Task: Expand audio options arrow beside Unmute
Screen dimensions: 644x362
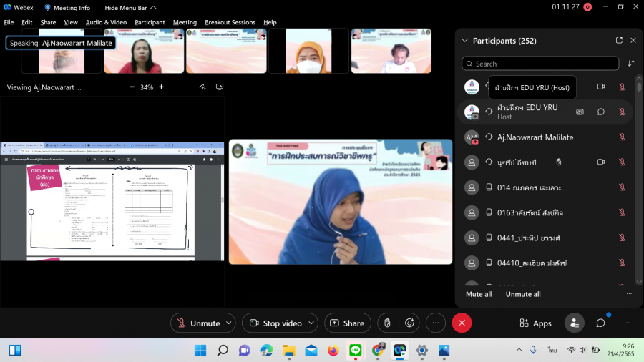Action: (229, 323)
